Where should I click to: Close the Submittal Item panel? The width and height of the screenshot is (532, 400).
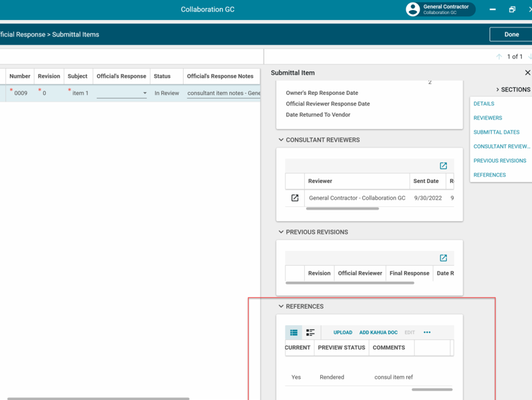[527, 73]
